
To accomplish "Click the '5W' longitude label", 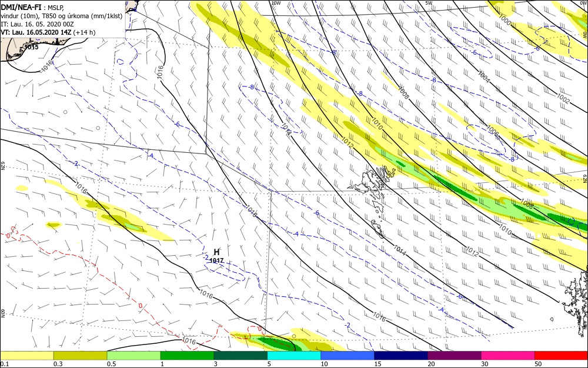I will (x=429, y=3).
